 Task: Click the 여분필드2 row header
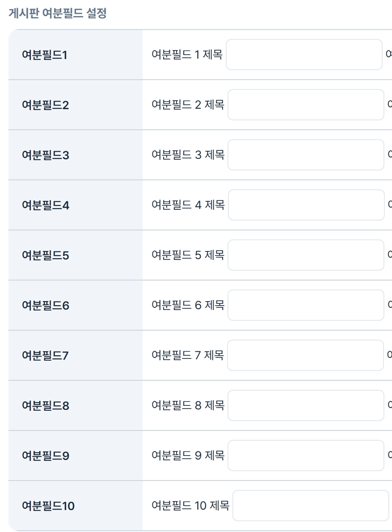[45, 105]
